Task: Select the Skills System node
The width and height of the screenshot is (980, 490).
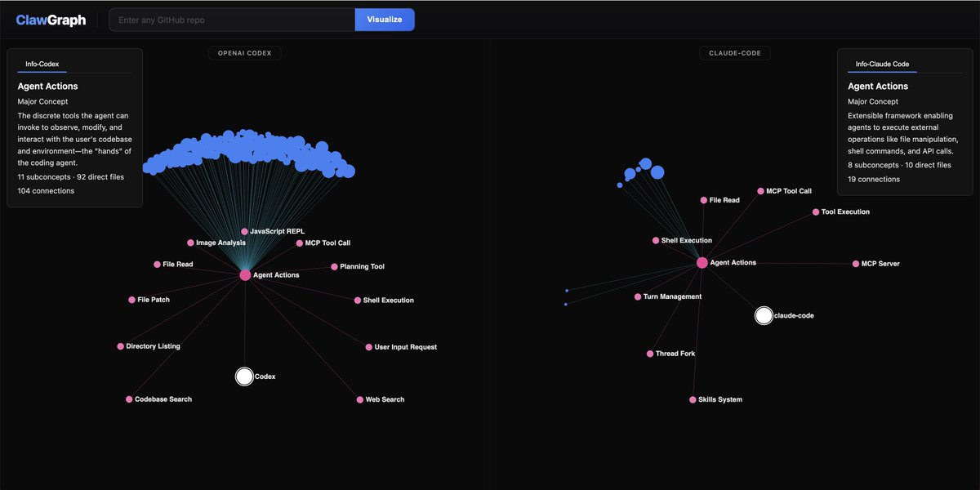Action: (693, 400)
